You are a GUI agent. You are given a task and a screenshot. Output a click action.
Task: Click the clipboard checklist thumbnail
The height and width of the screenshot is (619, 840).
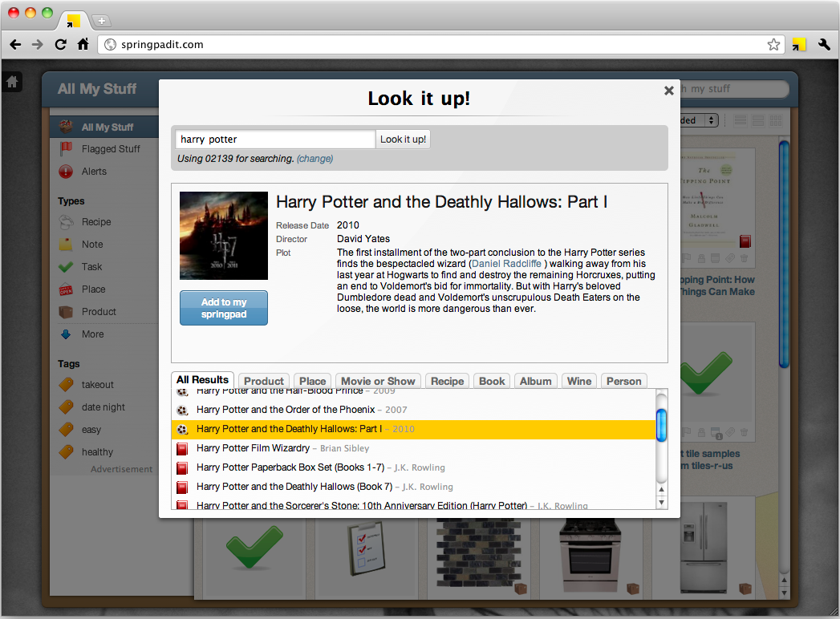tap(365, 549)
